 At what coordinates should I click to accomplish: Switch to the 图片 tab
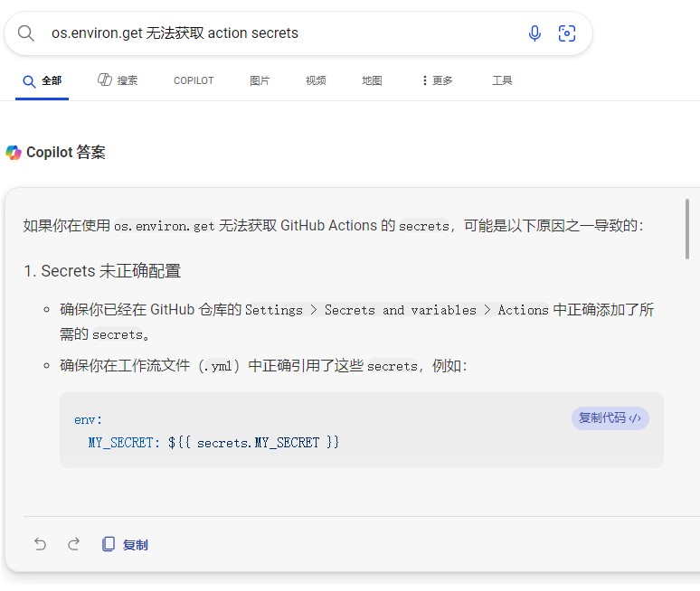(x=260, y=80)
